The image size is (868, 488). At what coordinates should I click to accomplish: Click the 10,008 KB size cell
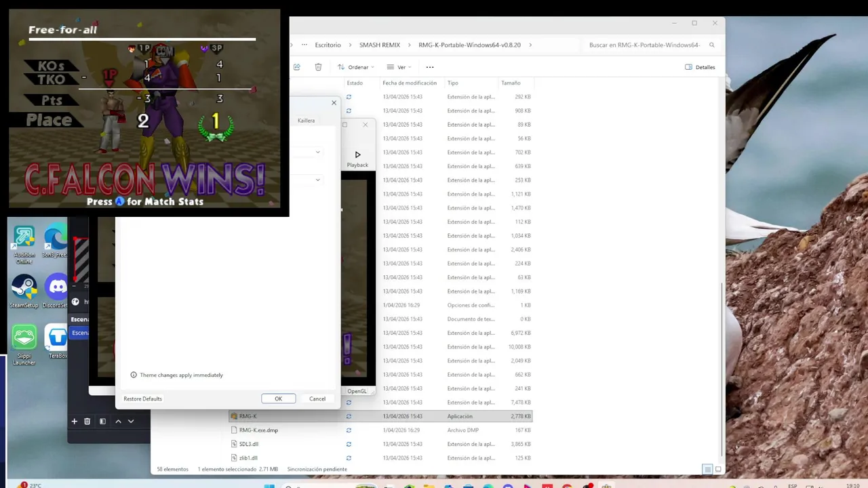point(519,347)
